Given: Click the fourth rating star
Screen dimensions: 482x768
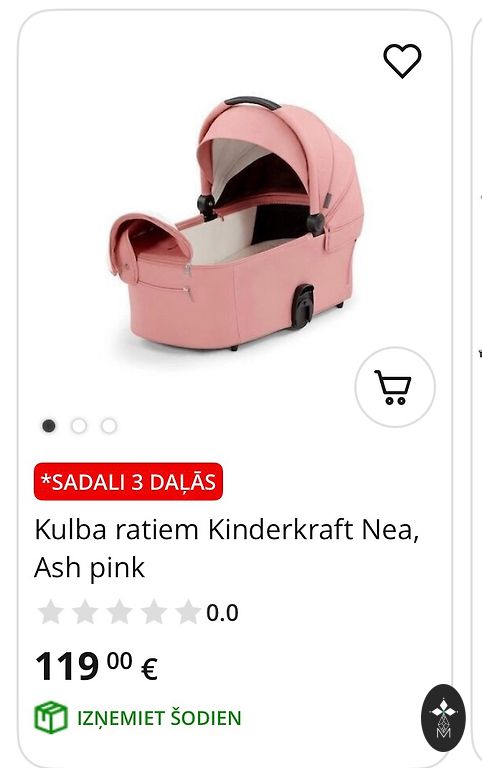Looking at the screenshot, I should tap(154, 612).
